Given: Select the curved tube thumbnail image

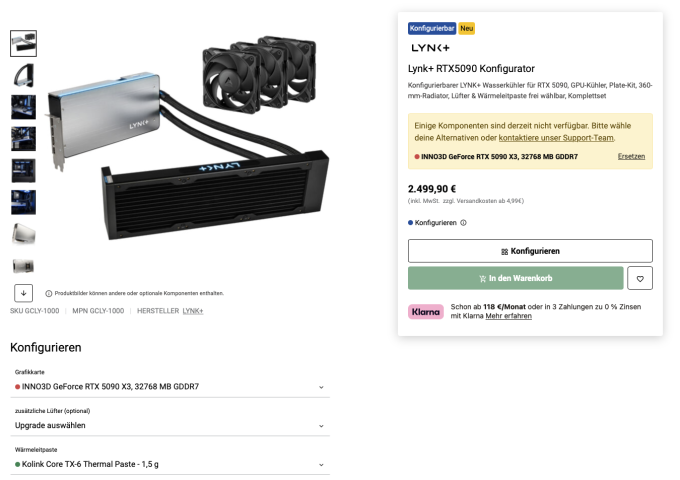Looking at the screenshot, I should [x=23, y=75].
